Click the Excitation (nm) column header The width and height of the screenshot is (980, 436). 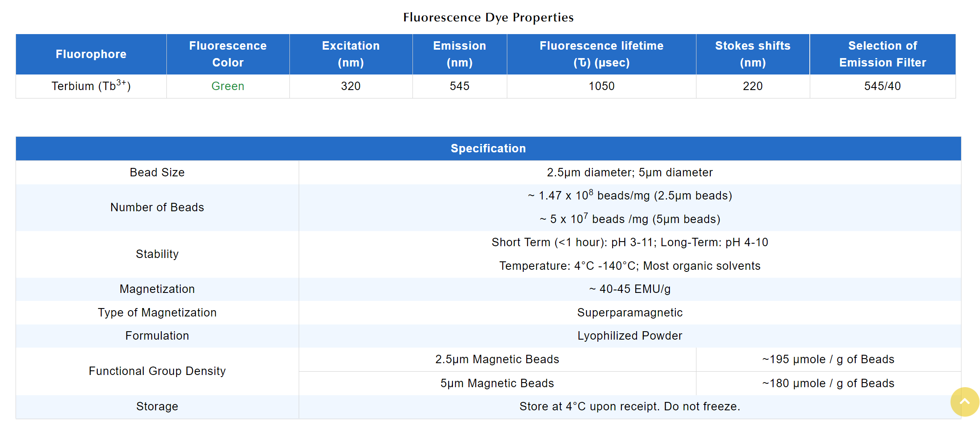[351, 54]
